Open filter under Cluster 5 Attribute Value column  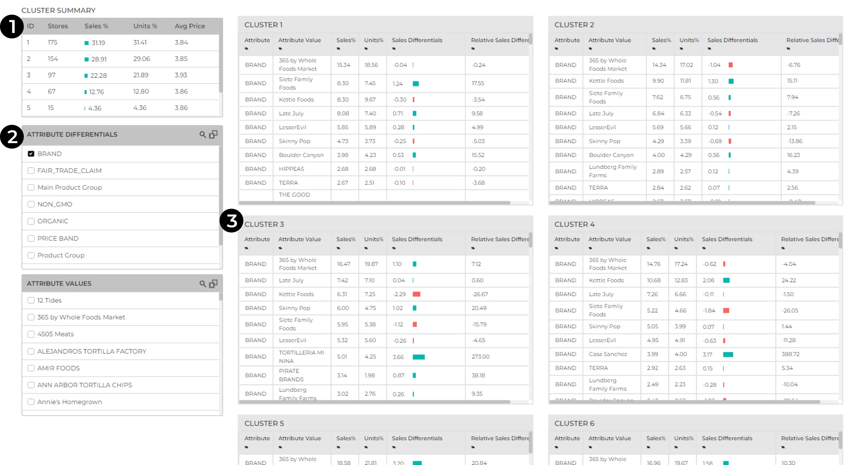click(x=280, y=447)
